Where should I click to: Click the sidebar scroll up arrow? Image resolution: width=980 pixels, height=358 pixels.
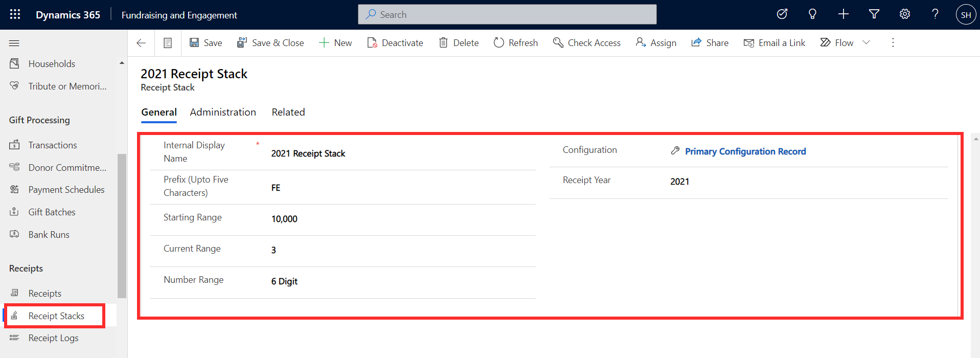tap(122, 63)
